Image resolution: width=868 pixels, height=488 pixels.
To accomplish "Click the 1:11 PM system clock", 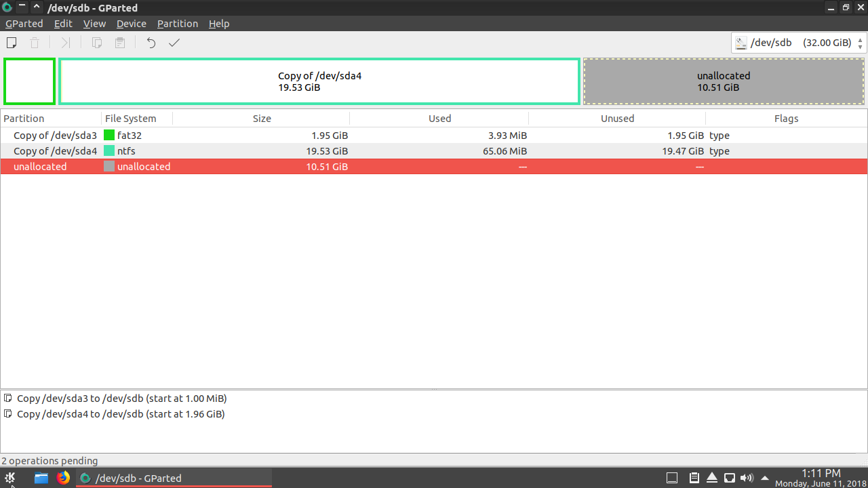I will pos(821,473).
